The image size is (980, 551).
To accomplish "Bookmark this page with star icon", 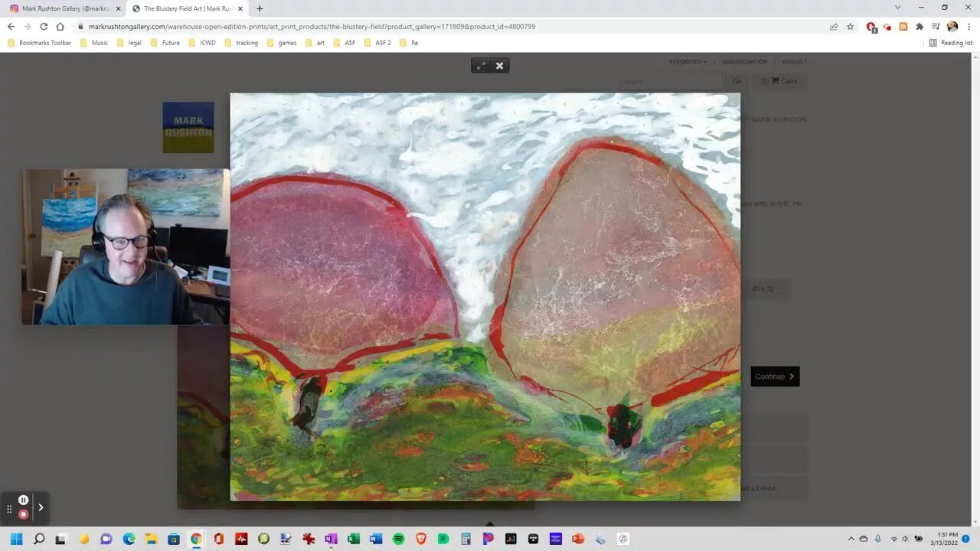I will (x=850, y=27).
